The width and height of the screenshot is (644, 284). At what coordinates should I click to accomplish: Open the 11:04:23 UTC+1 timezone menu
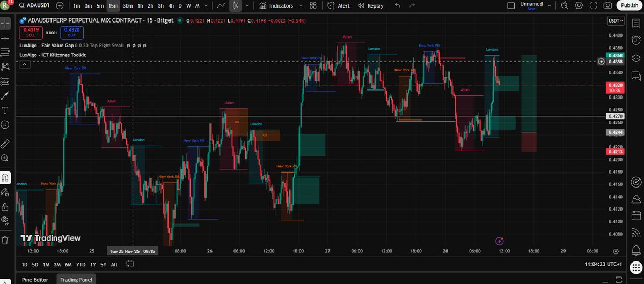pyautogui.click(x=603, y=264)
